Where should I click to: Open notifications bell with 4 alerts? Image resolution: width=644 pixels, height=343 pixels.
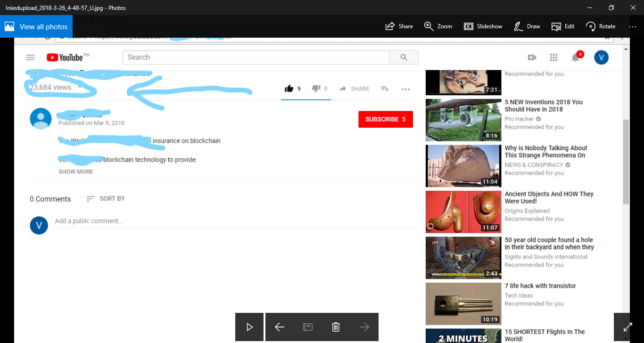tap(576, 57)
